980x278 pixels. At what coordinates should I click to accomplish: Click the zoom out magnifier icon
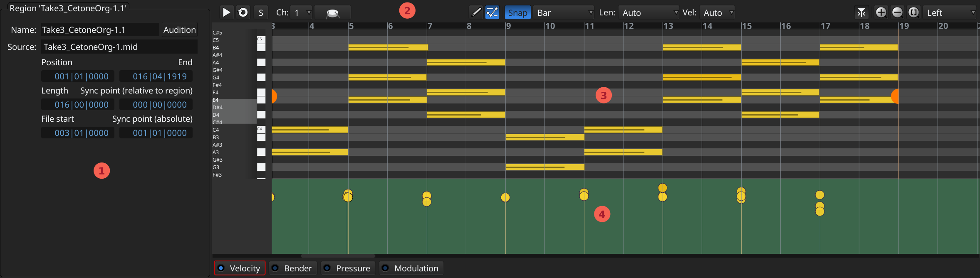[897, 12]
